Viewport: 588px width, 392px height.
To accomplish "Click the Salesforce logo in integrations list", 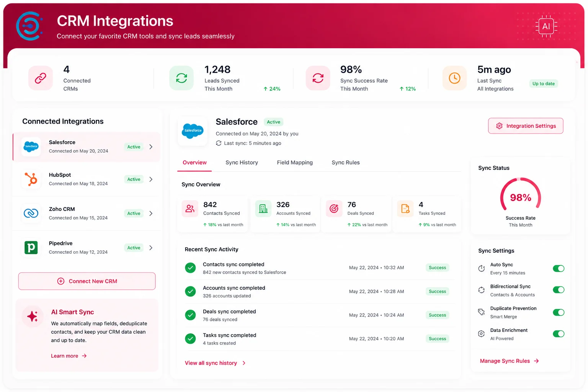I will (31, 147).
